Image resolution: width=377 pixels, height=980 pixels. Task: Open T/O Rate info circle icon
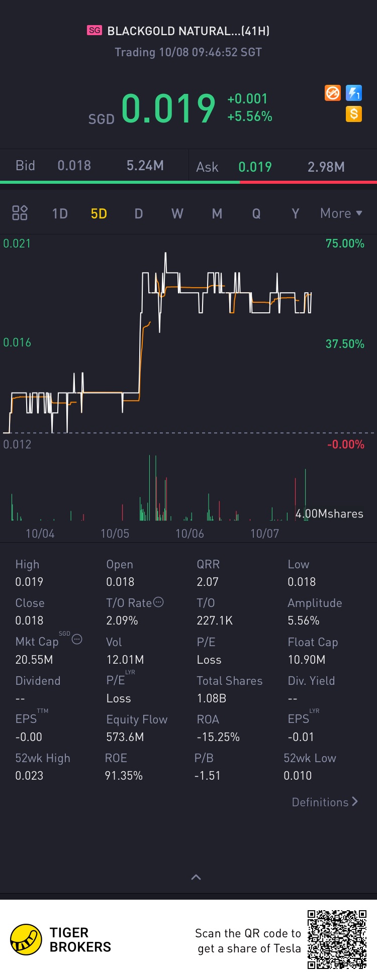(158, 602)
